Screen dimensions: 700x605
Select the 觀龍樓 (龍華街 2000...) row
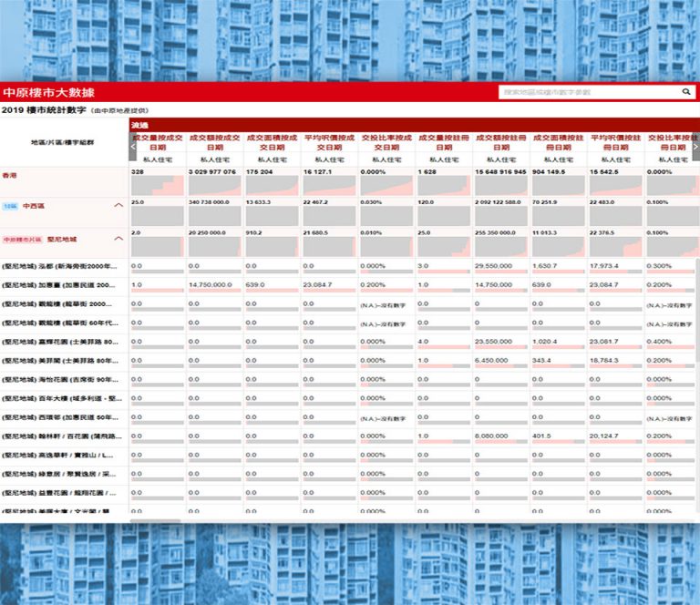point(57,303)
